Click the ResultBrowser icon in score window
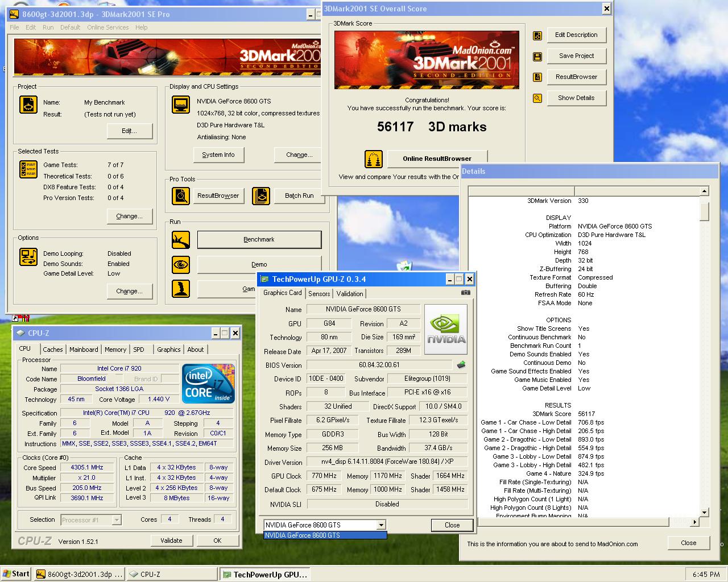The width and height of the screenshot is (728, 582). pos(537,77)
